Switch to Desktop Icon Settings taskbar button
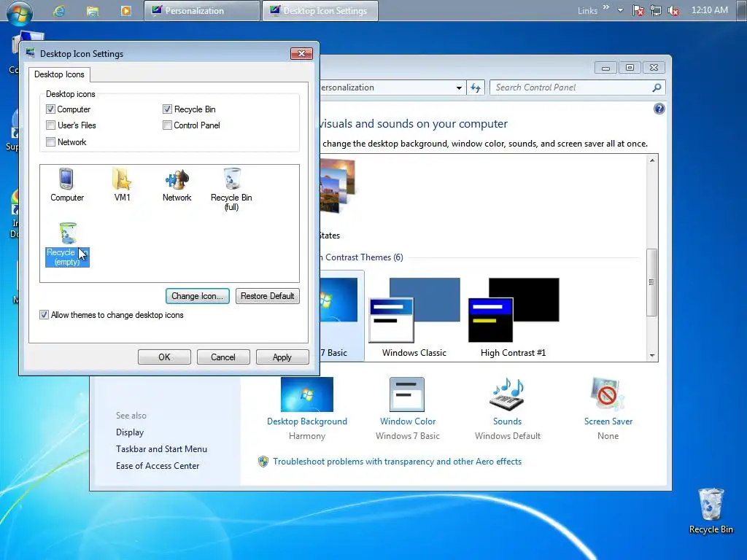The image size is (747, 560). click(x=320, y=11)
